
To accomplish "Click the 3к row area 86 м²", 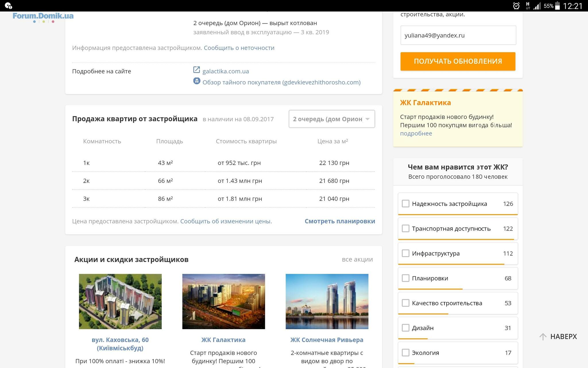I will click(165, 199).
